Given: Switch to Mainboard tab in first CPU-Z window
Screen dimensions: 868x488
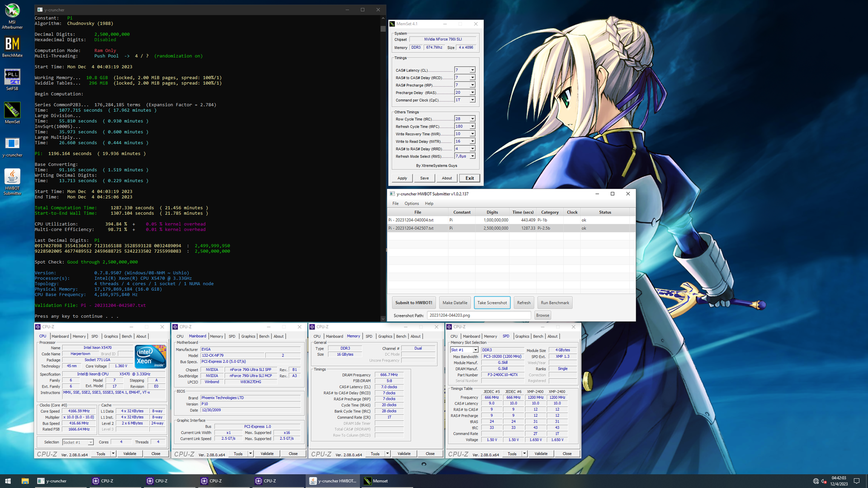Looking at the screenshot, I should click(60, 336).
